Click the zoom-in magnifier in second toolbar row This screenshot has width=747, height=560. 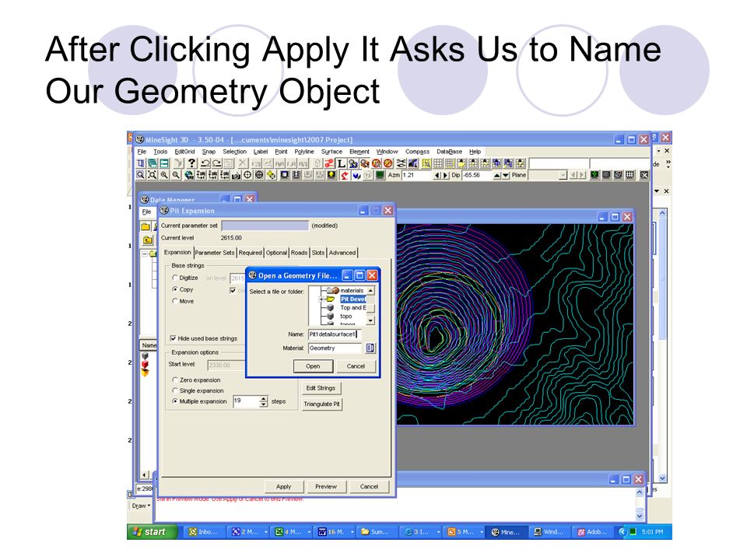pos(164,175)
